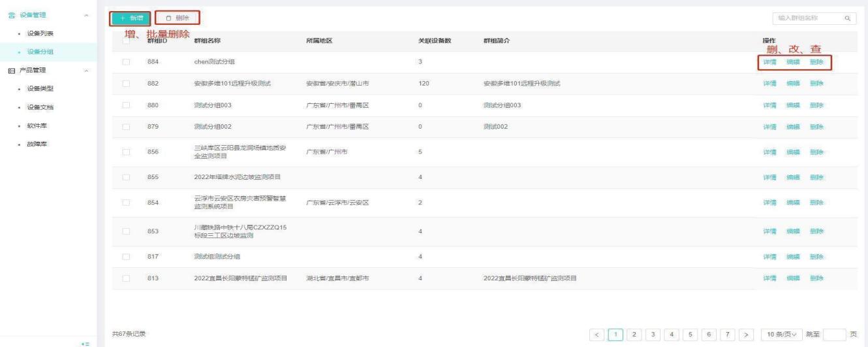Open 详情 for group 882

tap(769, 84)
